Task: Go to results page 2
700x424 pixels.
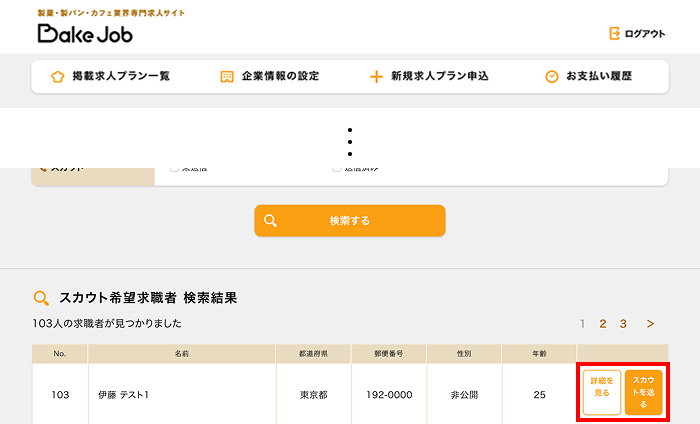Action: [x=603, y=324]
